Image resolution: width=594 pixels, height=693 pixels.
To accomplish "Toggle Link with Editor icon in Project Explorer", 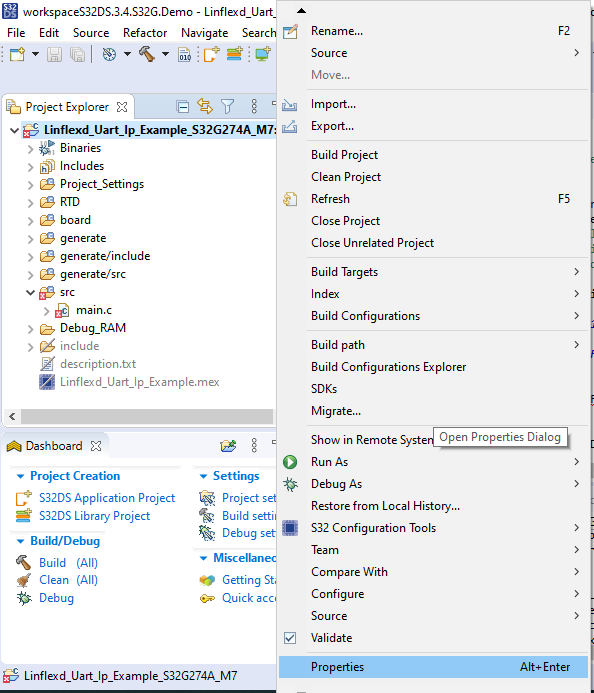I will click(205, 107).
